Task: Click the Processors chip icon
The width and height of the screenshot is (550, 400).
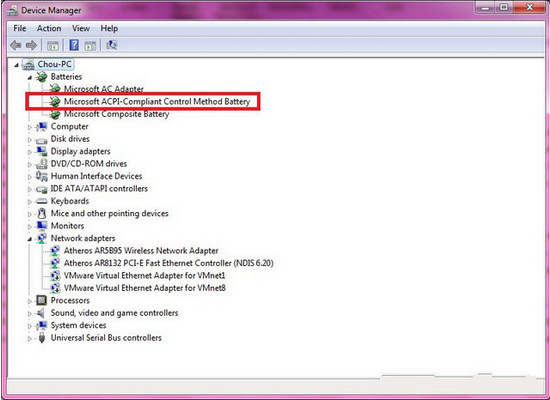Action: coord(41,300)
